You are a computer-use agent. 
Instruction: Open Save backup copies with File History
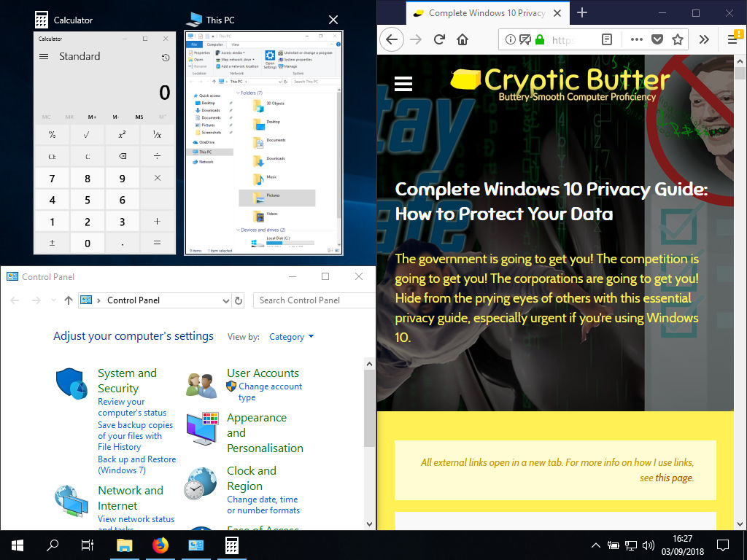[x=135, y=436]
